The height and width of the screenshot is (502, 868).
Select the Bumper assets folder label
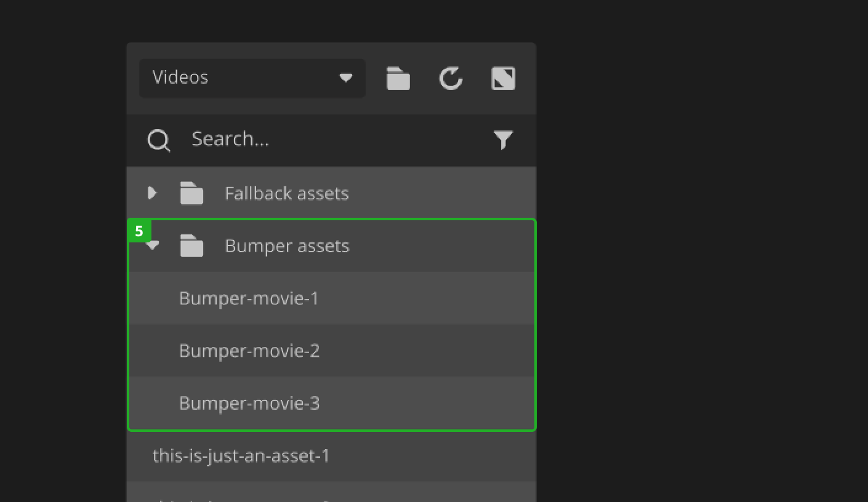pyautogui.click(x=287, y=246)
